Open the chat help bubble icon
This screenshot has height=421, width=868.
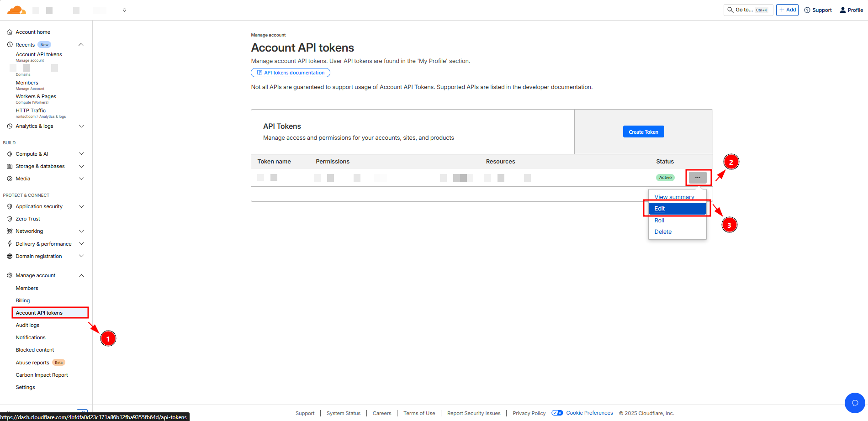(855, 403)
